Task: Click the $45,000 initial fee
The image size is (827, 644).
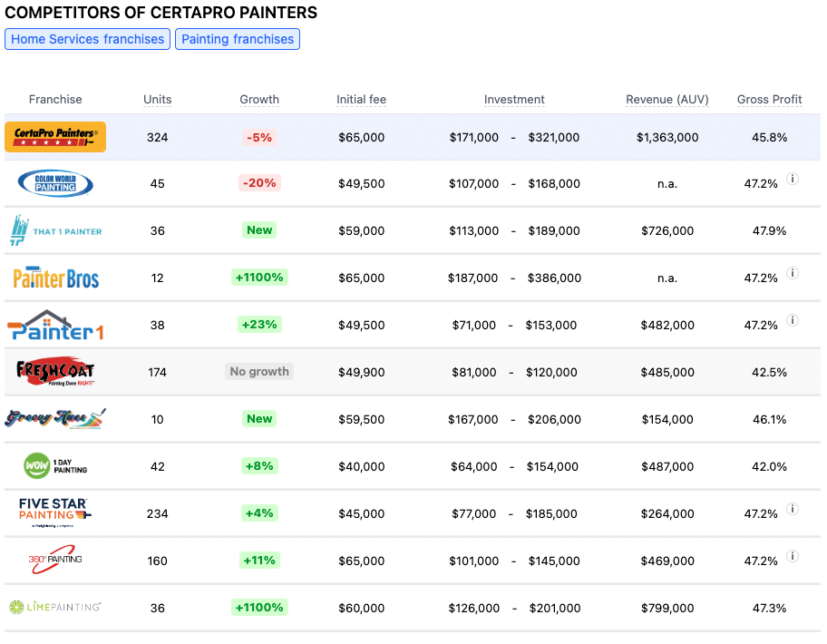Action: [361, 513]
